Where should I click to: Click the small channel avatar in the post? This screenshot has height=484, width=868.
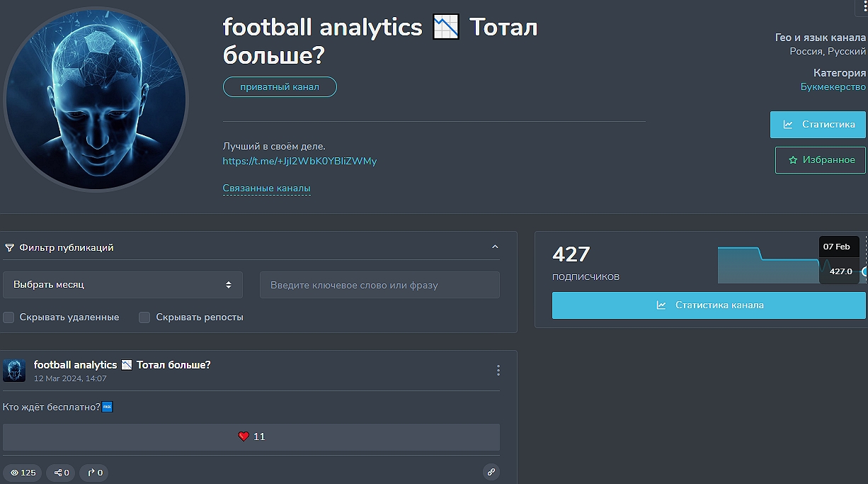coord(14,370)
